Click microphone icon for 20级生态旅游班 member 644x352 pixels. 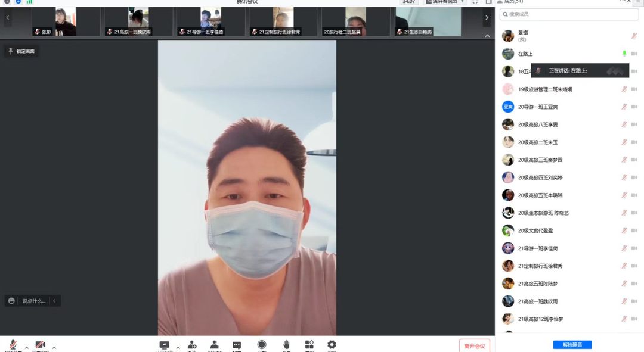(624, 213)
